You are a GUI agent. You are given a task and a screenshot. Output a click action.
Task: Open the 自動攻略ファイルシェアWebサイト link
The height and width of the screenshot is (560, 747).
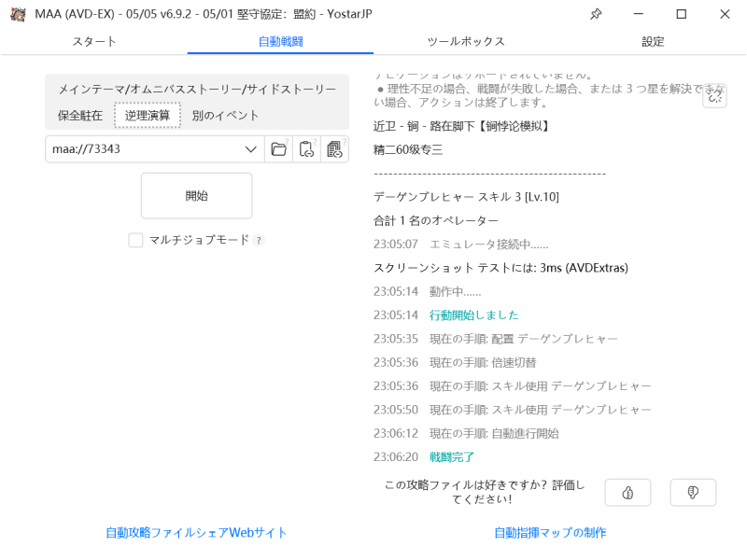196,532
